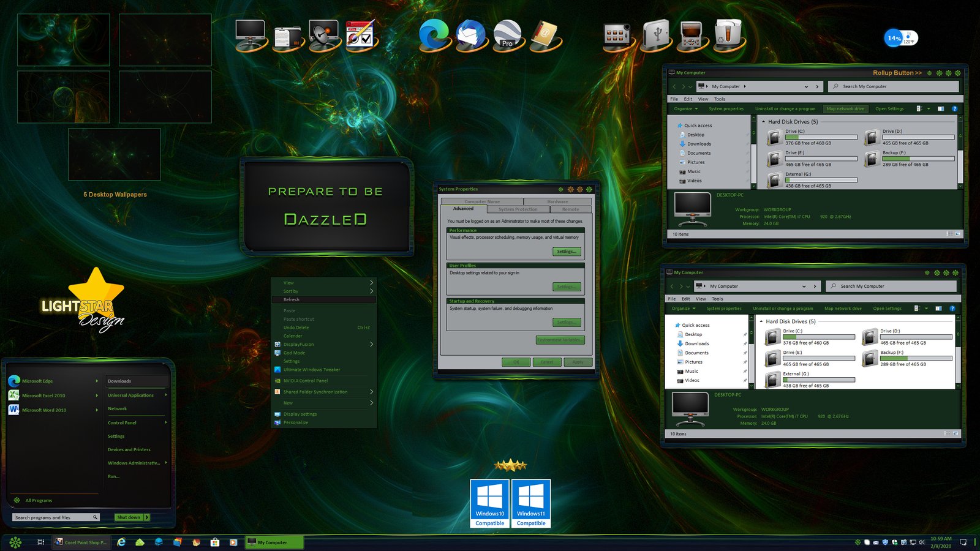980x551 pixels.
Task: Open Tools menu in bottom My Computer window
Action: tap(717, 299)
